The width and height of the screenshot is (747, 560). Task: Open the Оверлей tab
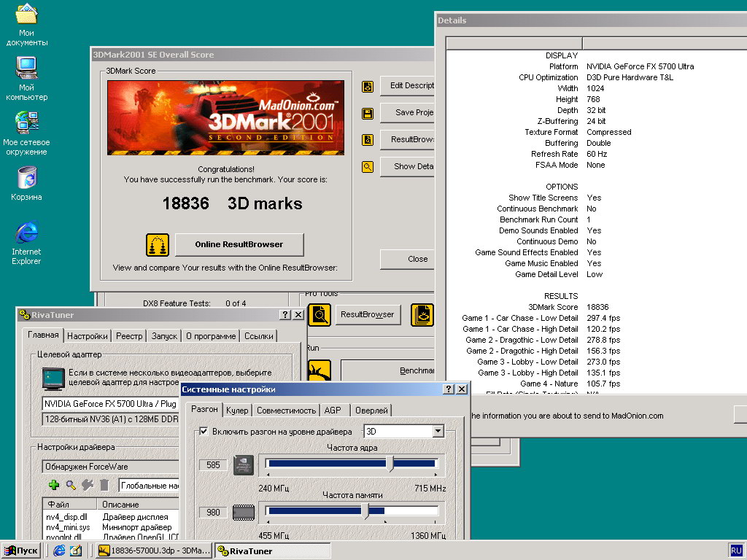click(x=371, y=410)
